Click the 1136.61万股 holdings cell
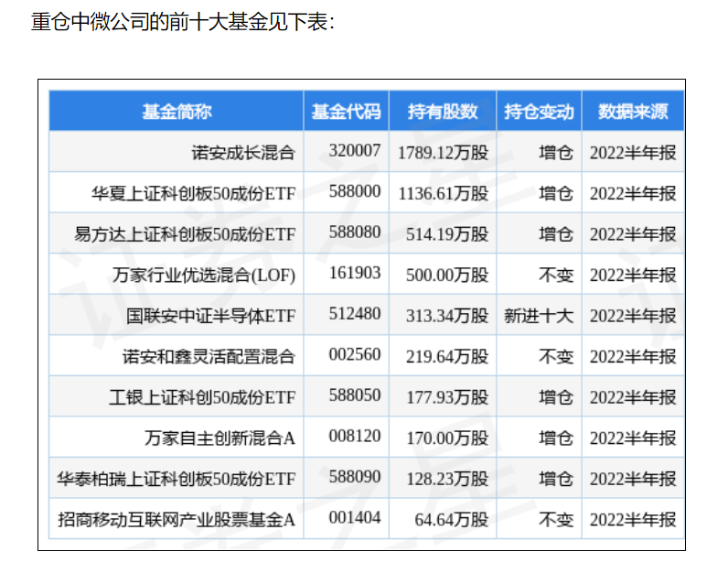The height and width of the screenshot is (573, 728). point(443,193)
